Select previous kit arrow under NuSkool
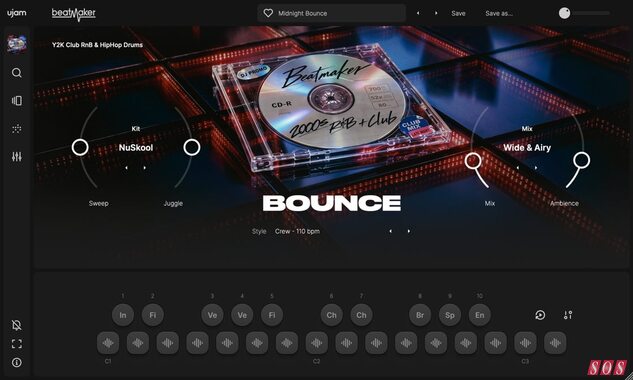 tap(126, 168)
